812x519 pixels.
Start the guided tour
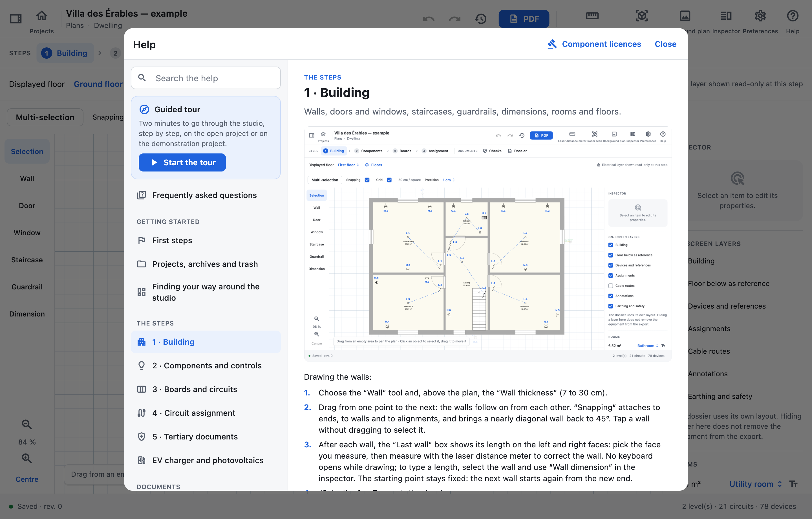pyautogui.click(x=182, y=162)
